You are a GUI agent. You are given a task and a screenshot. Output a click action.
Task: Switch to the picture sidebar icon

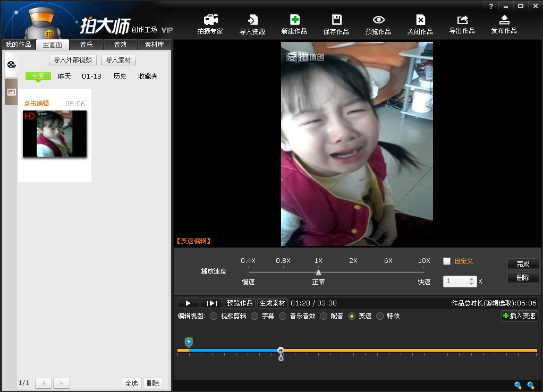[12, 92]
